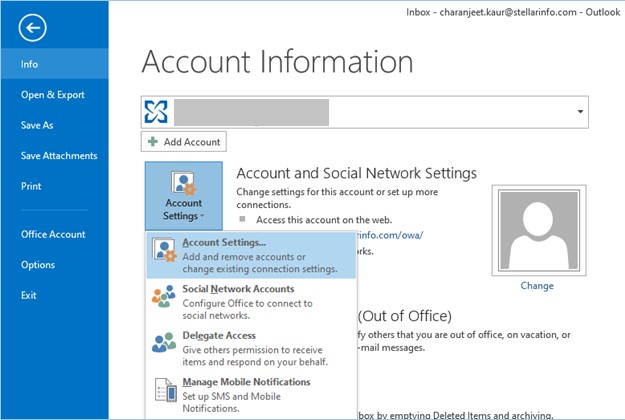Click the Delegate Access people icon
Image resolution: width=625 pixels, height=420 pixels.
(x=164, y=342)
